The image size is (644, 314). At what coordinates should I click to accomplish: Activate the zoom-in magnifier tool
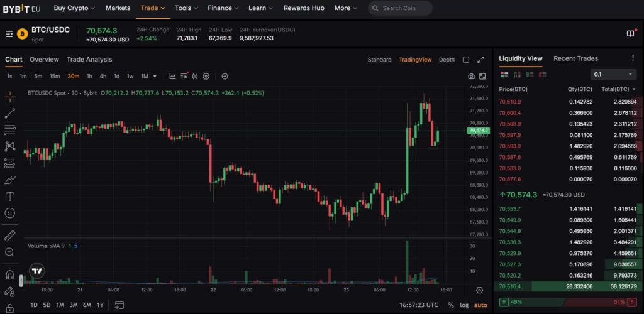click(x=10, y=252)
